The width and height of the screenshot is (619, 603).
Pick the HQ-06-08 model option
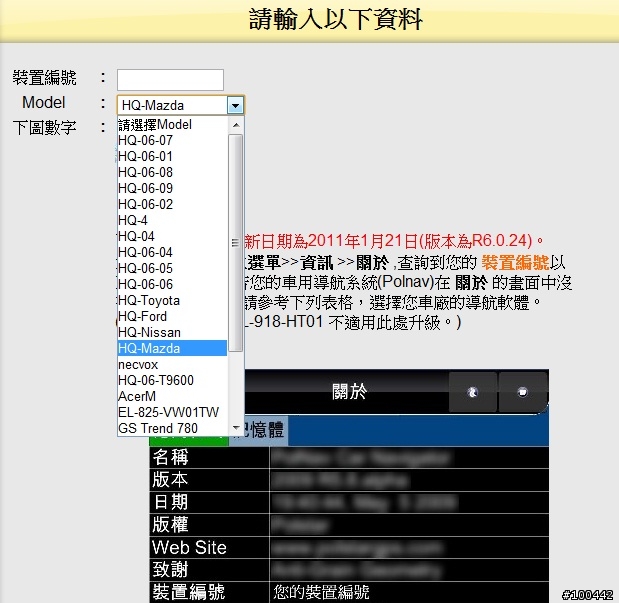pyautogui.click(x=172, y=173)
